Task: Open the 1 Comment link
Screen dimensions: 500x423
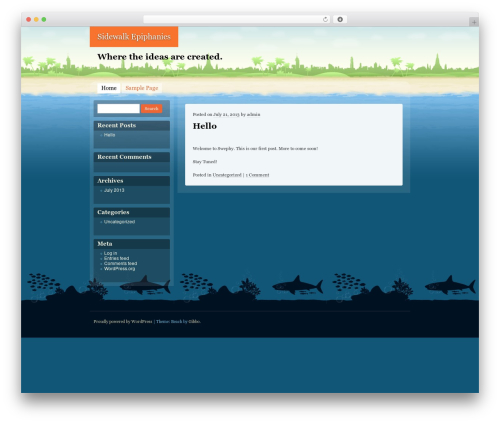Action: pos(257,175)
